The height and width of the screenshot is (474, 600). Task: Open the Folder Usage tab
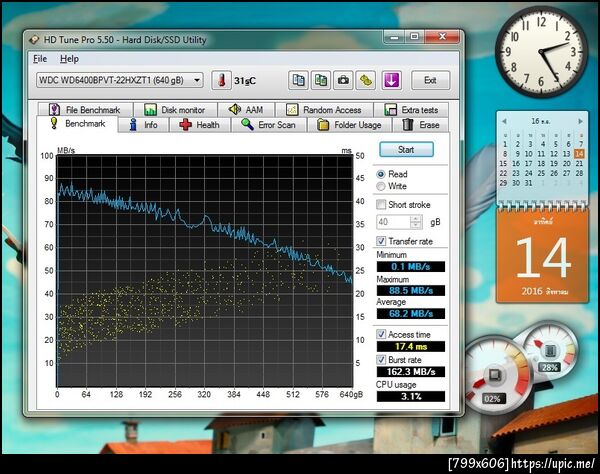[x=350, y=125]
